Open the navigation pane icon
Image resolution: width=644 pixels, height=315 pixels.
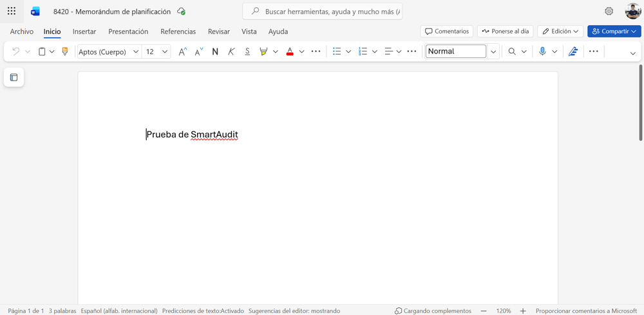click(x=14, y=77)
